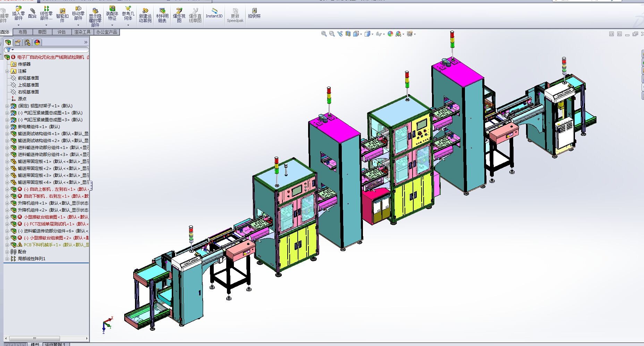Select the 移动零部件 move component tool
This screenshot has height=346, width=644.
click(x=78, y=13)
